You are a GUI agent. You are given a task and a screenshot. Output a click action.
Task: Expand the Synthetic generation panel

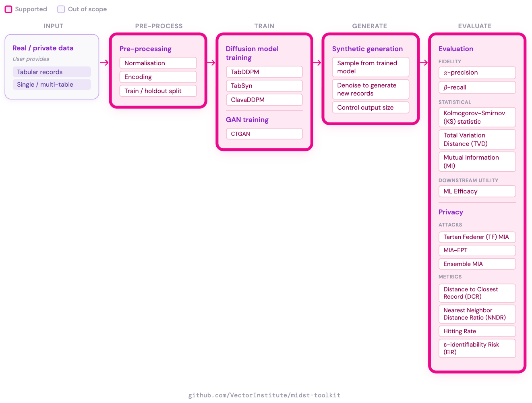tap(367, 48)
